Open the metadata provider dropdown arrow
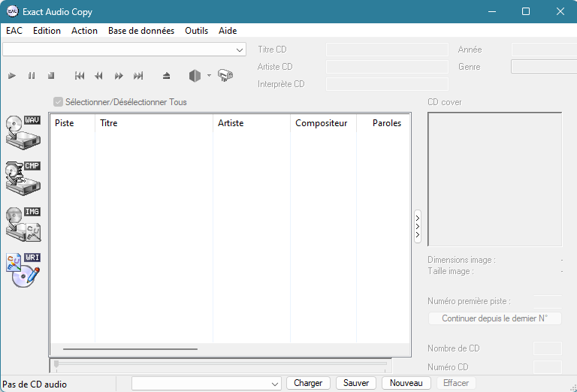The width and height of the screenshot is (577, 392). (209, 75)
